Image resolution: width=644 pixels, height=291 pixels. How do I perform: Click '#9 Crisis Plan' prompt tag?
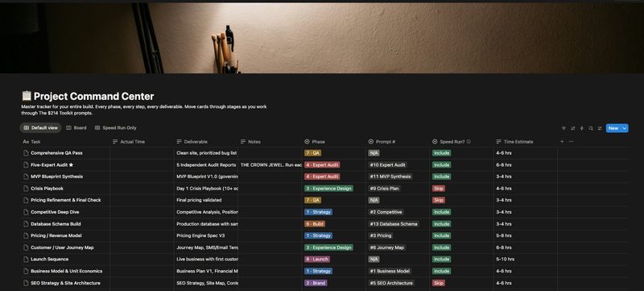385,189
